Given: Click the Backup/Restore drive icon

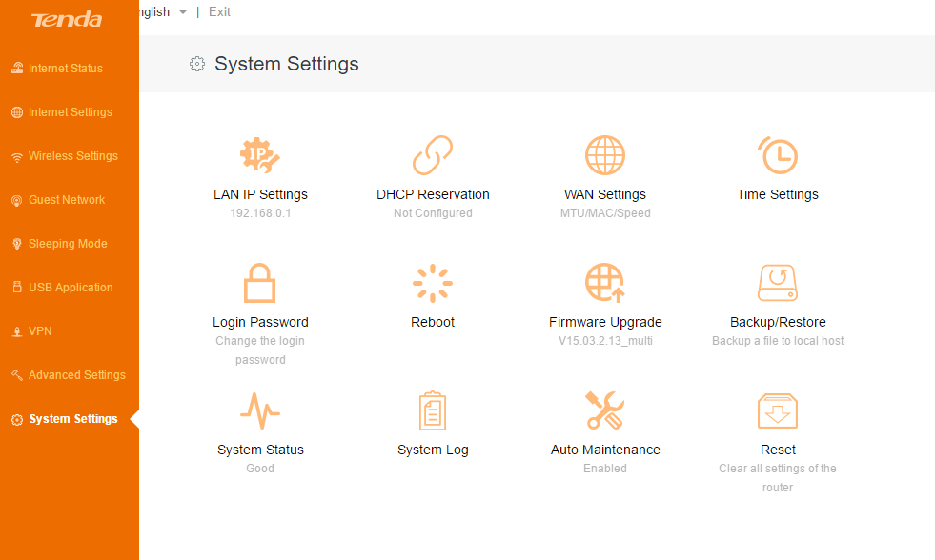Looking at the screenshot, I should 778,283.
